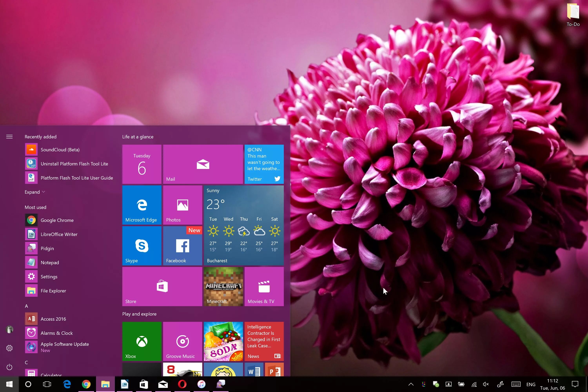
Task: Launch Microsoft Edge from its tile
Action: click(142, 204)
